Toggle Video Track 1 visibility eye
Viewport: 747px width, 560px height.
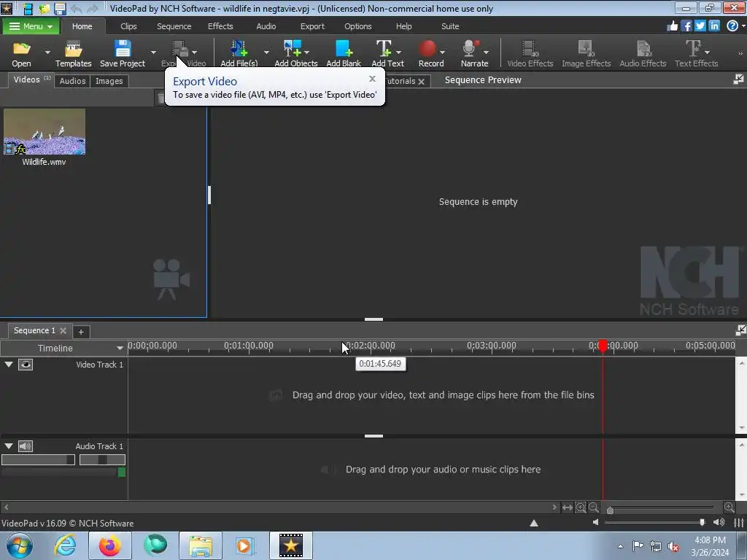click(26, 365)
